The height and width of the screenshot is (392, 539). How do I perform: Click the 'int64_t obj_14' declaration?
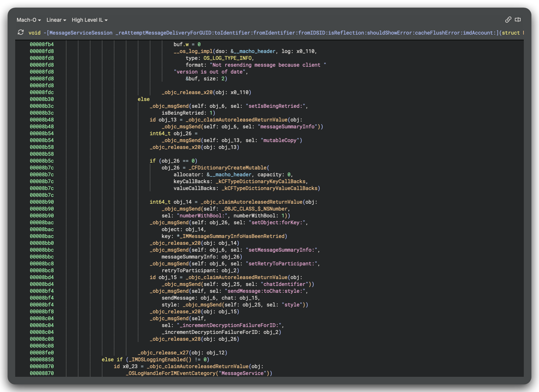(x=171, y=202)
